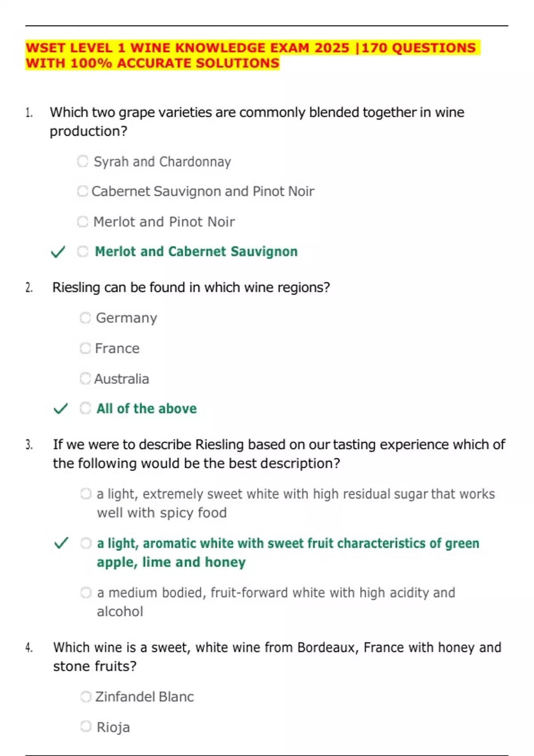The height and width of the screenshot is (756, 534).
Task: Click the question about sweet white Bordeaux wine
Action: 277,656
